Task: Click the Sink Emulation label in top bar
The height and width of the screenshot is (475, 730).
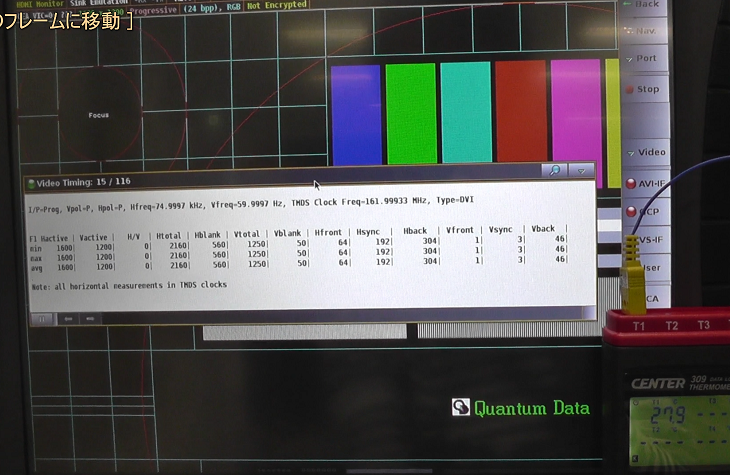Action: pyautogui.click(x=99, y=3)
